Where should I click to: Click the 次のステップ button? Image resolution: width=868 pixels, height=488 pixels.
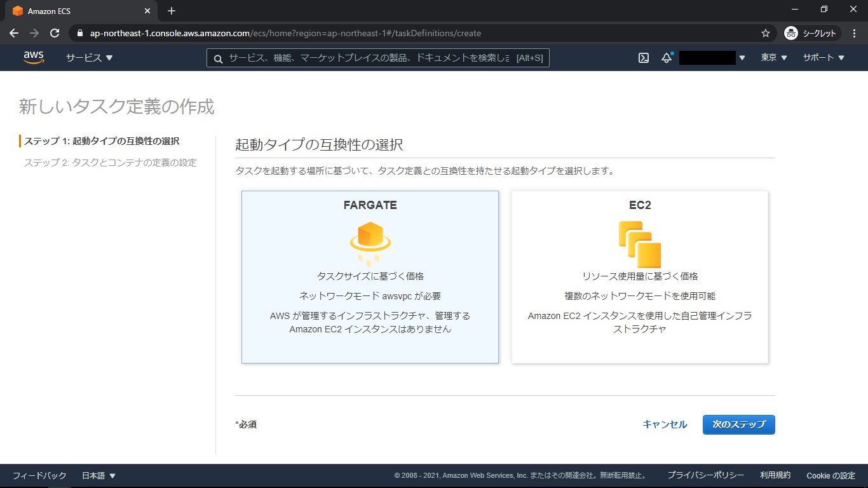pos(738,424)
